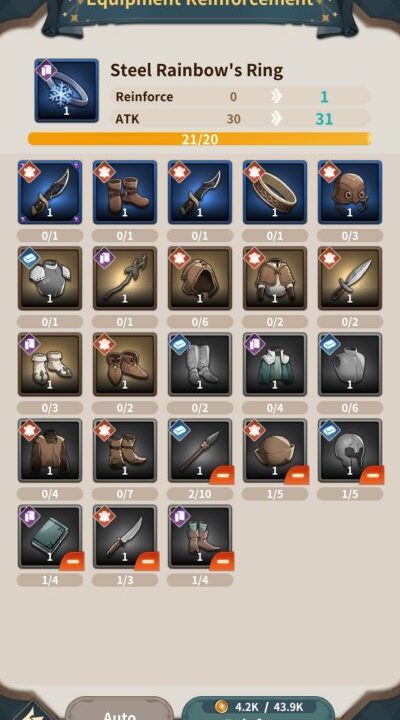Decrease the brown cap count with minus
Screen dimensions: 400x720
pyautogui.click(x=297, y=475)
